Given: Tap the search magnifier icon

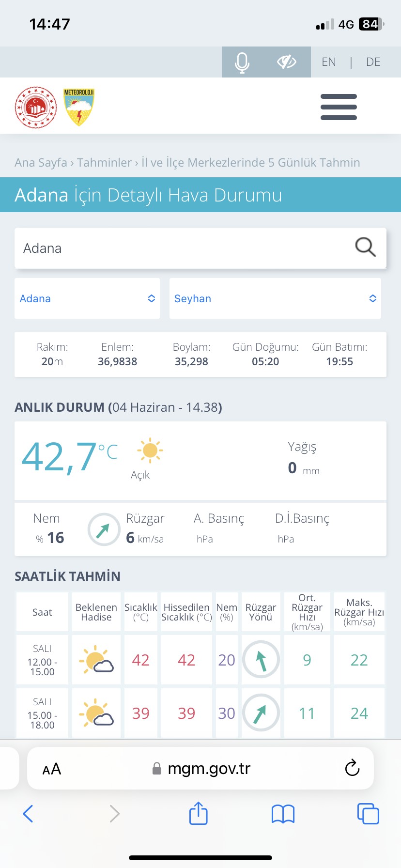Looking at the screenshot, I should point(365,247).
